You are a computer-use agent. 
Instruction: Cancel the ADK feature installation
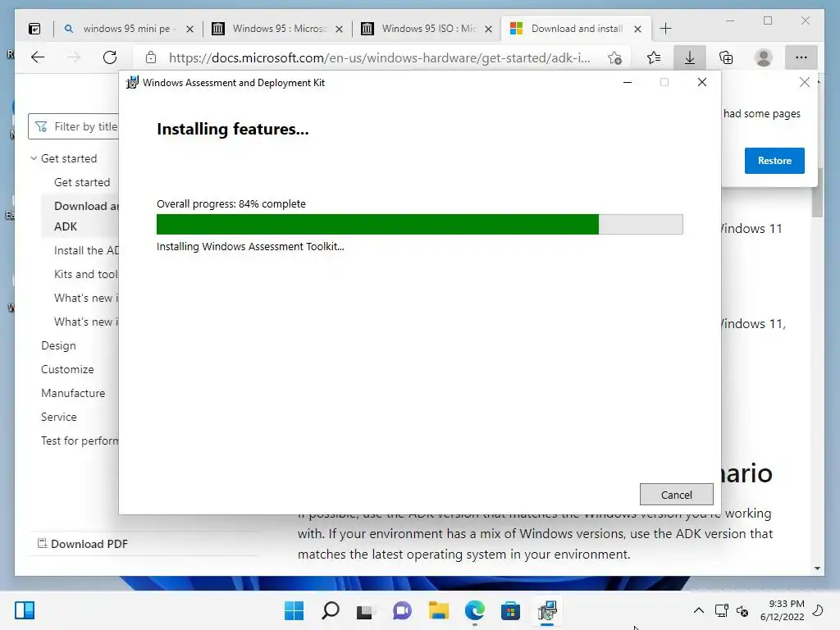click(676, 495)
